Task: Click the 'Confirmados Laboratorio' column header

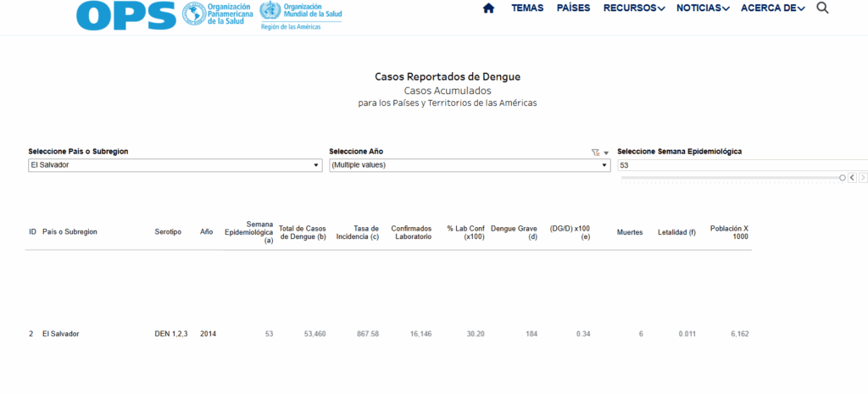Action: point(411,232)
